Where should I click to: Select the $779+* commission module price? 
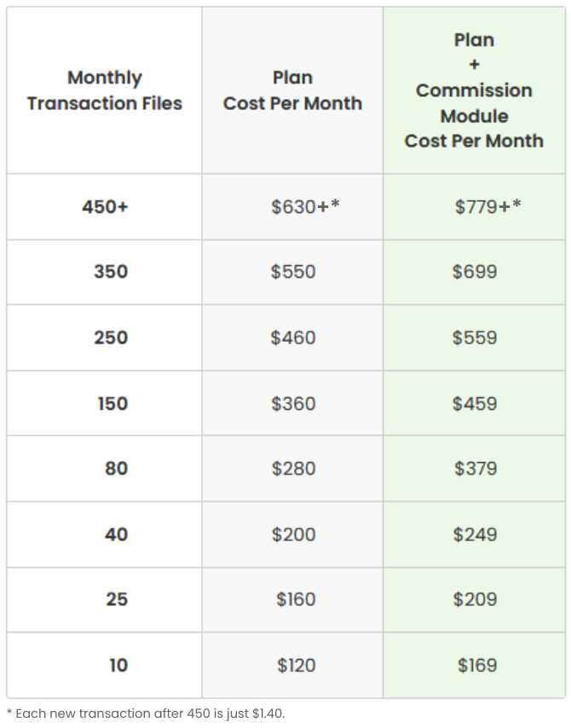pos(487,206)
